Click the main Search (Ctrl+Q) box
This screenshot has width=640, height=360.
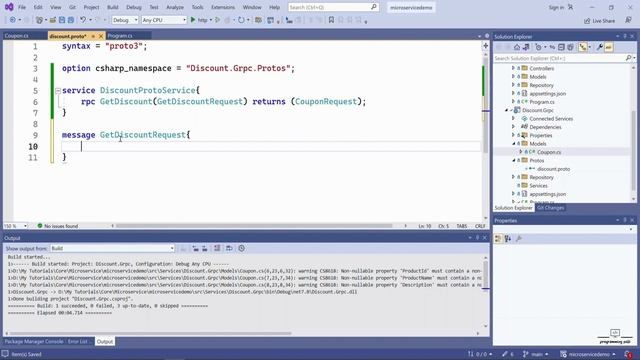coord(333,7)
